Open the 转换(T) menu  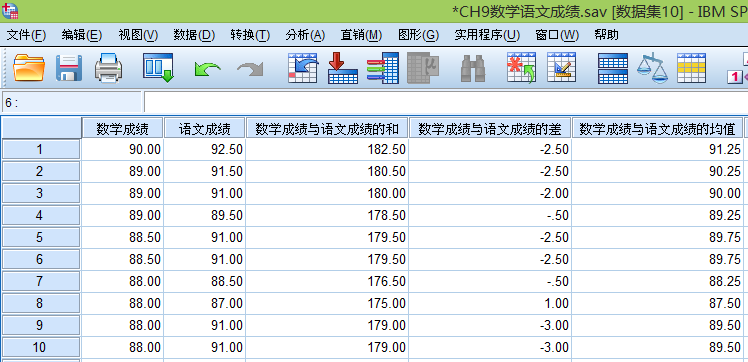[x=250, y=35]
